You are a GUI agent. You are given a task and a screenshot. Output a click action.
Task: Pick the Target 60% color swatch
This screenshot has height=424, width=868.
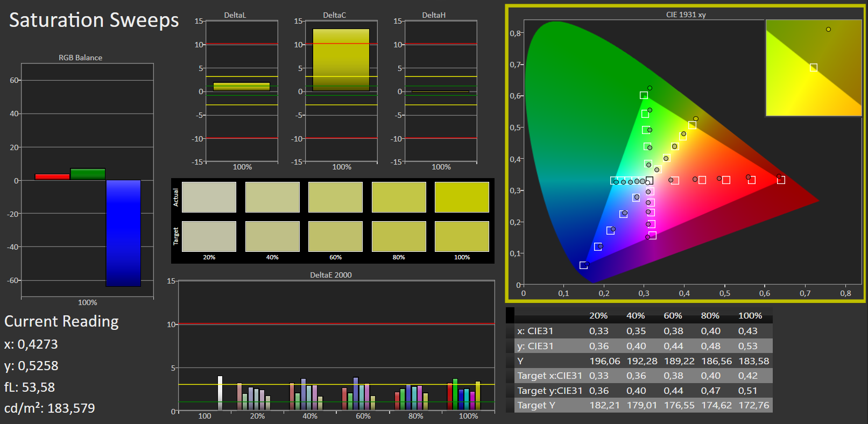coord(335,236)
